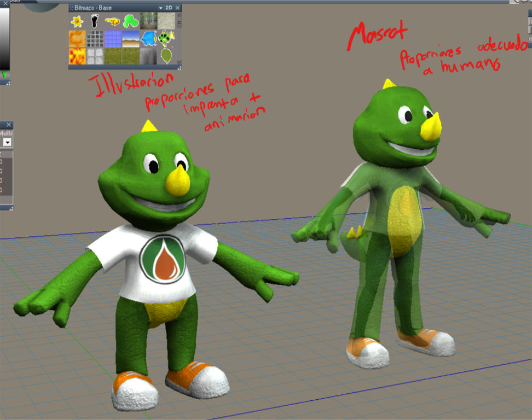This screenshot has height=420, width=532.
Task: Select the second green grass texture
Action: pyautogui.click(x=130, y=56)
